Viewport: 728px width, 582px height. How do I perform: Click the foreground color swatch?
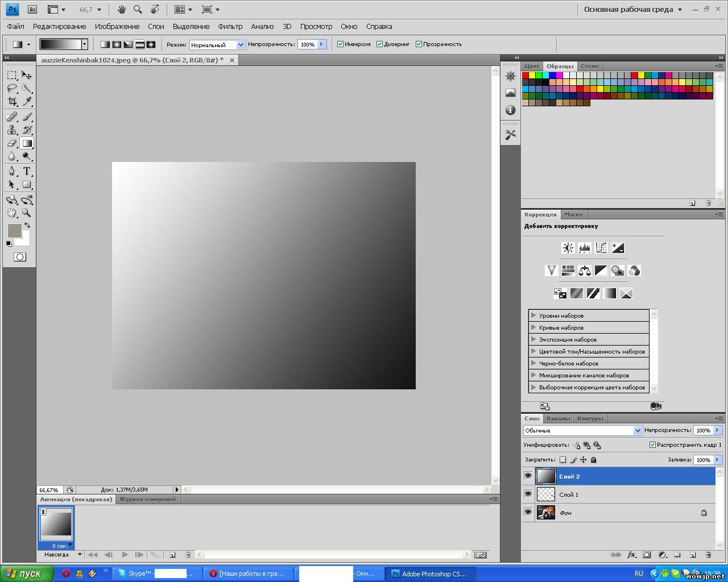pos(14,230)
